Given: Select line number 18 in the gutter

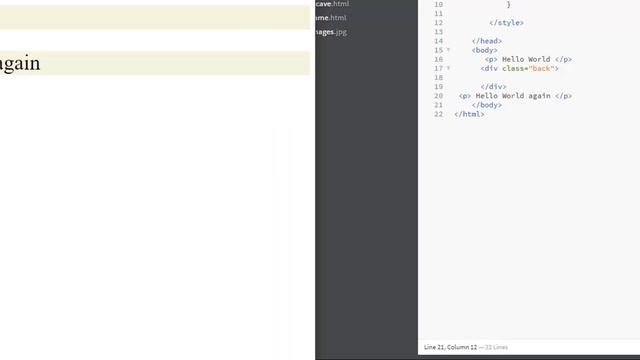Looking at the screenshot, I should [x=438, y=78].
